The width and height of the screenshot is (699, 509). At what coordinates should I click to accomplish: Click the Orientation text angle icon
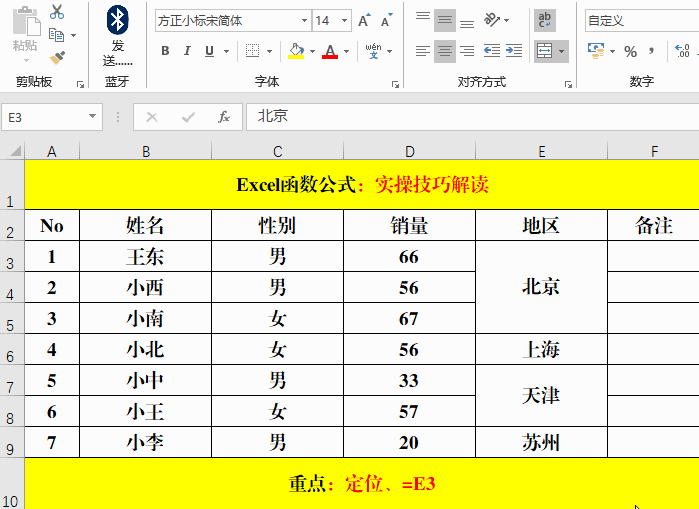(492, 20)
